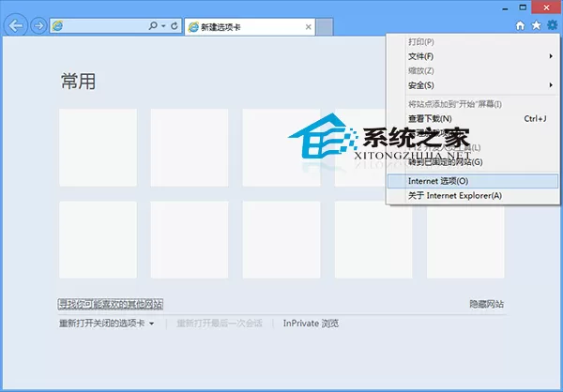The width and height of the screenshot is (563, 392).
Task: Open Internet 选项(O) from the menu
Action: point(473,181)
